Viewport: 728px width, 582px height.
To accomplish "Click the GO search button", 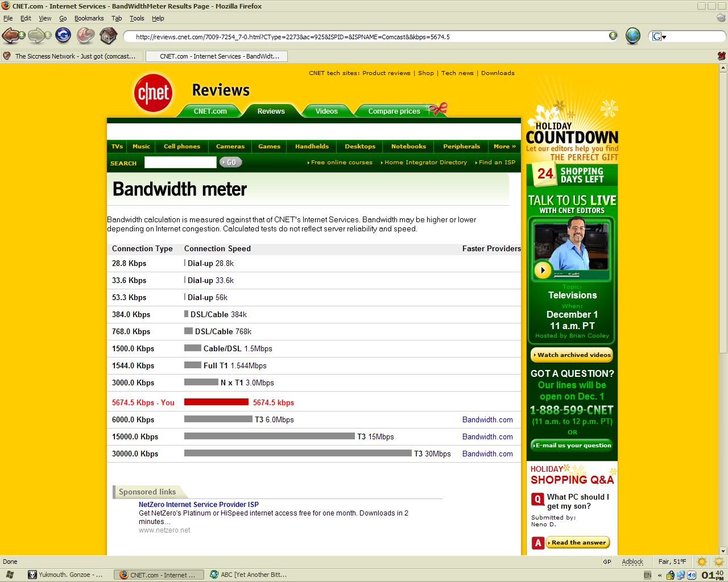I will click(x=230, y=163).
